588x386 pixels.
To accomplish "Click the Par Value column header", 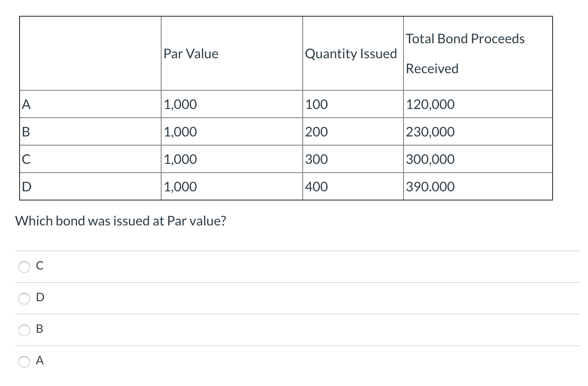I will tap(190, 53).
